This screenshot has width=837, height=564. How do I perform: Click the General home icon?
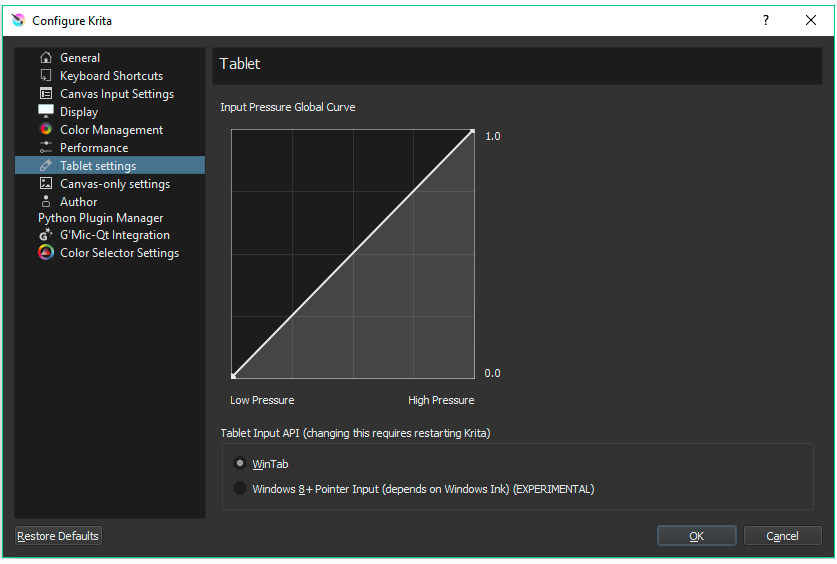[x=46, y=57]
